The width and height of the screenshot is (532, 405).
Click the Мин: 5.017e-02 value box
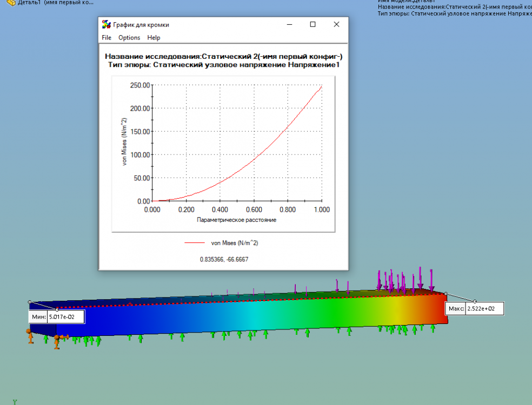pos(66,317)
